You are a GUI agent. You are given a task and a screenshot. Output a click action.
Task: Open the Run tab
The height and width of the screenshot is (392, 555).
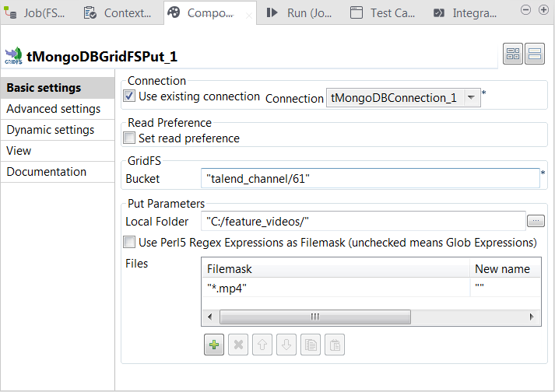pos(299,12)
